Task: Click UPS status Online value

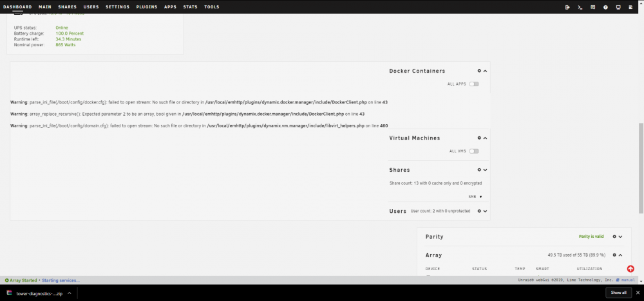Action: pos(62,28)
